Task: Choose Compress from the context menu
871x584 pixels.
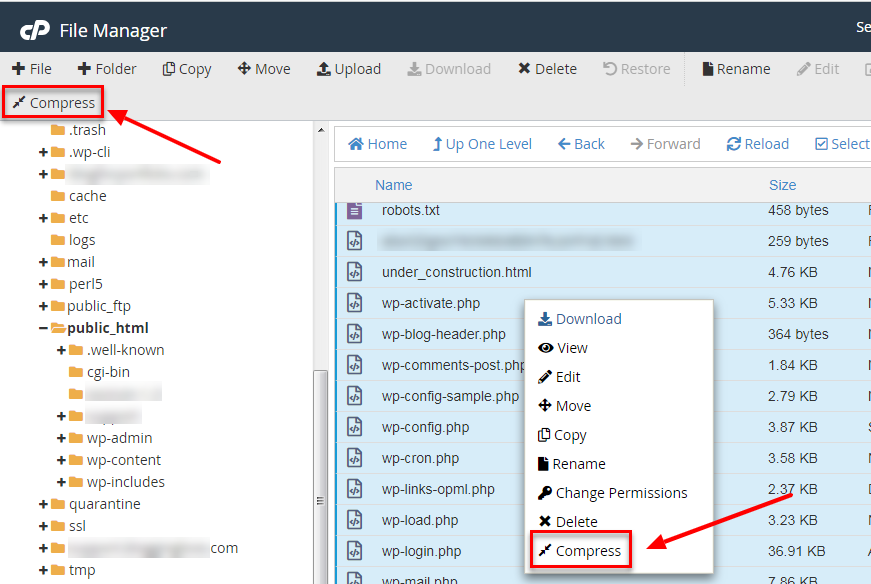Action: click(580, 551)
